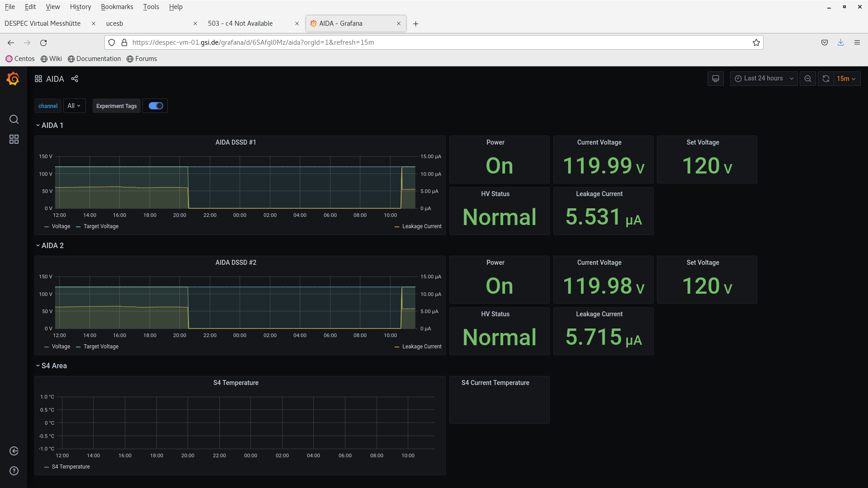Click the Grafana logo home icon
Viewport: 868px width, 488px height.
pyautogui.click(x=13, y=79)
